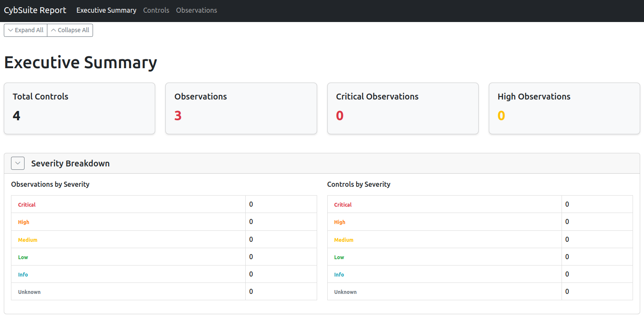Click the Expand All button
The width and height of the screenshot is (644, 321).
point(25,30)
